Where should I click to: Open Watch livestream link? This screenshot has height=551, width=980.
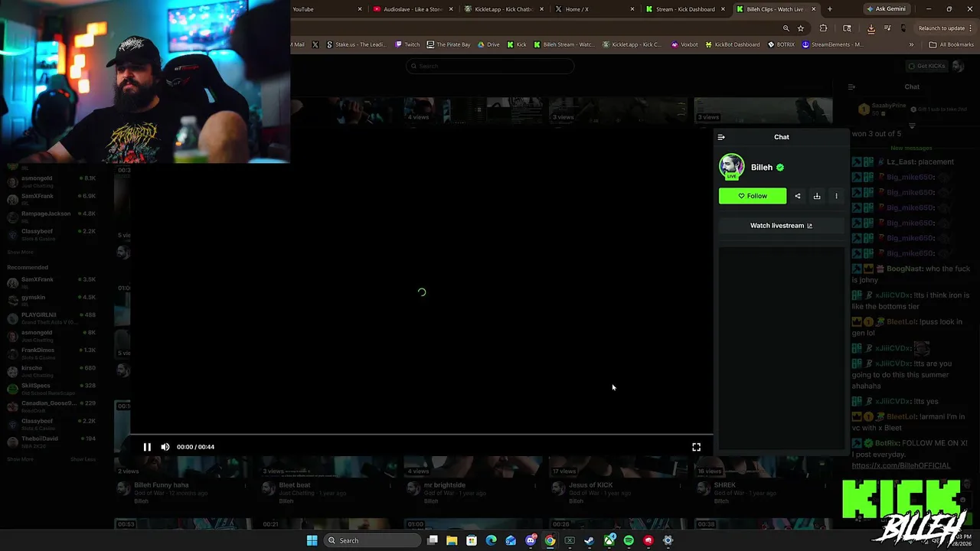click(781, 226)
